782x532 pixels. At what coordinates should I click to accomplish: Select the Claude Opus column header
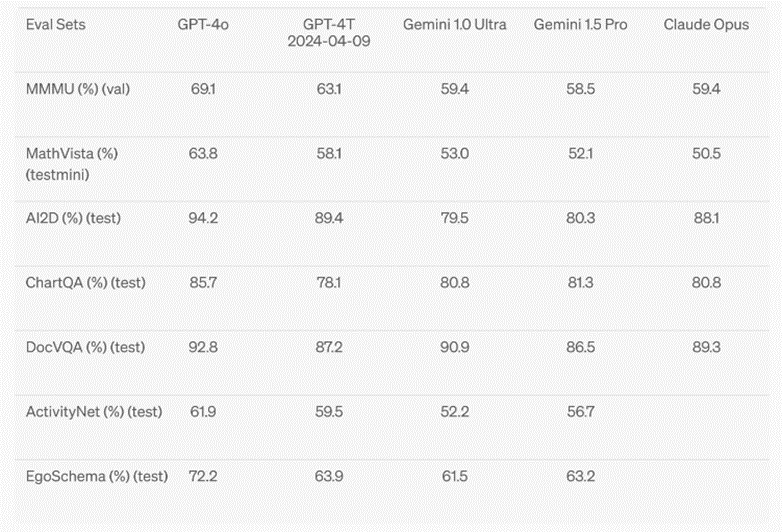705,24
